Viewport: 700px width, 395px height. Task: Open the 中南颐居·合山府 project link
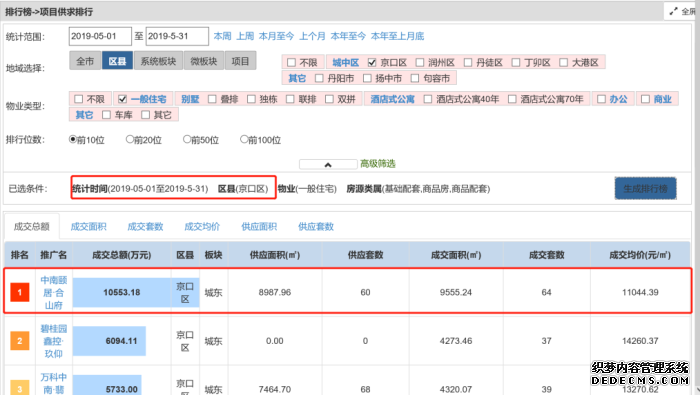(x=54, y=293)
